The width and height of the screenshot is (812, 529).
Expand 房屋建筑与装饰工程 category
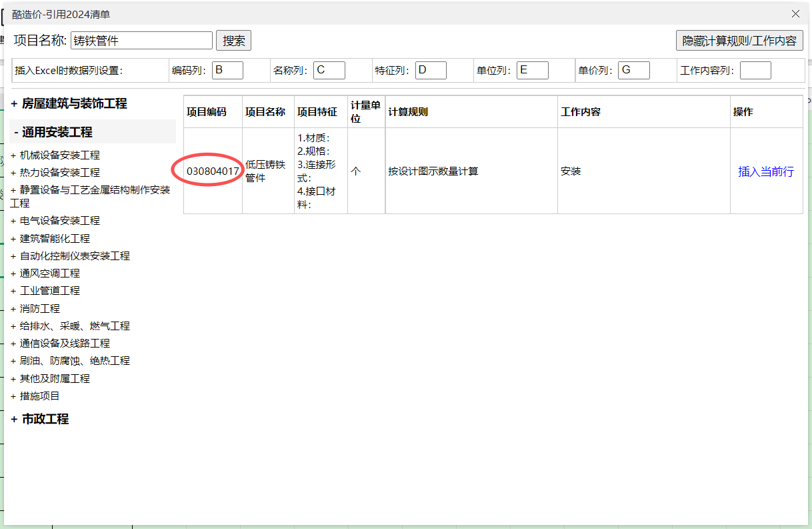coord(69,103)
